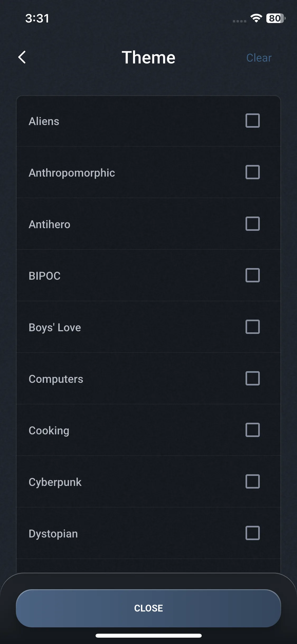Select the Dystopian checkbox
This screenshot has width=297, height=644.
click(252, 533)
